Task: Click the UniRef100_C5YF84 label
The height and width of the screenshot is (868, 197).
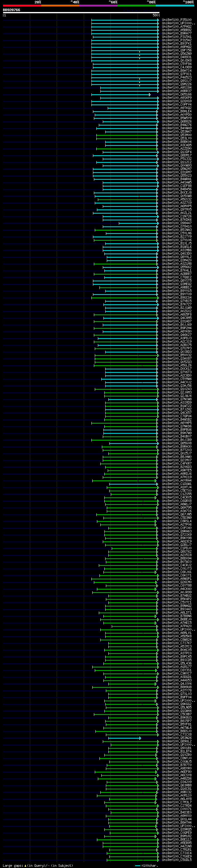Action: pos(176,64)
